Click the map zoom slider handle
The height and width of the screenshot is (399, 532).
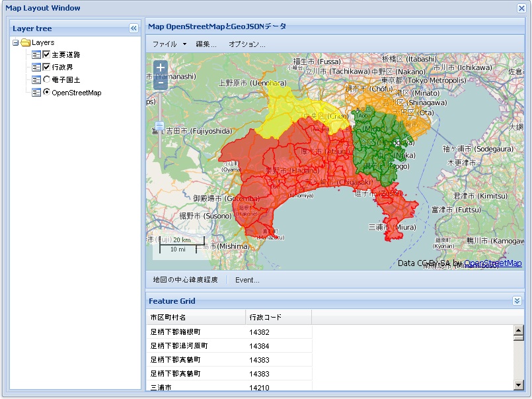[x=159, y=126]
